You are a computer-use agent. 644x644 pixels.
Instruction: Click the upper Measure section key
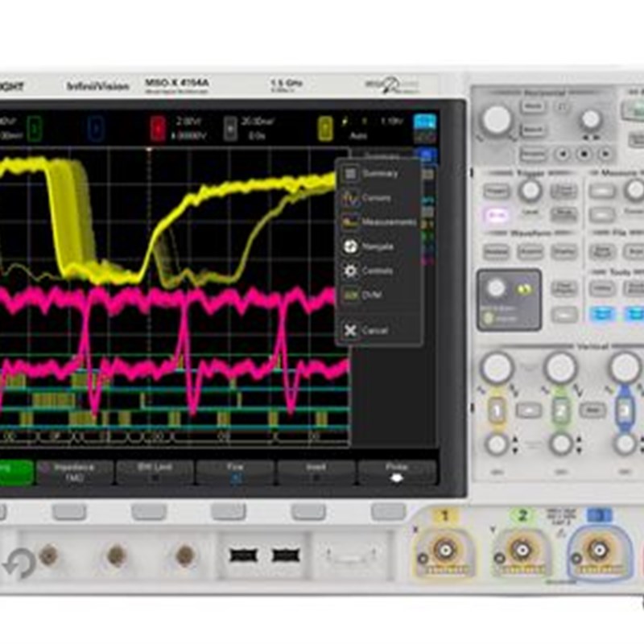tap(601, 191)
